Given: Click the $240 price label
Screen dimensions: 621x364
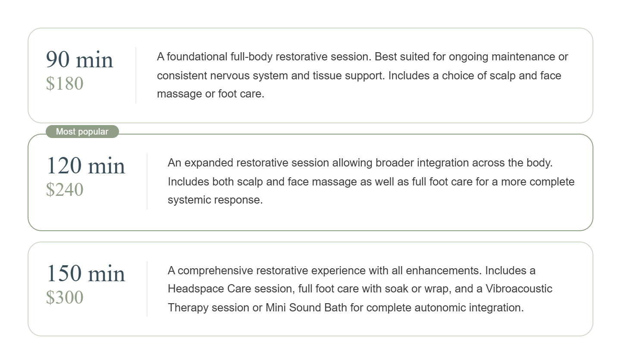Looking at the screenshot, I should click(x=65, y=189).
